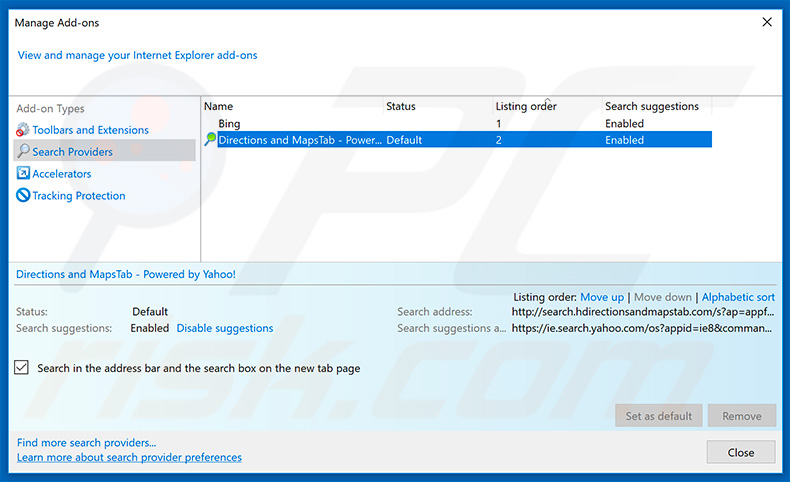Uncheck Search in the address bar checkbox

point(22,368)
